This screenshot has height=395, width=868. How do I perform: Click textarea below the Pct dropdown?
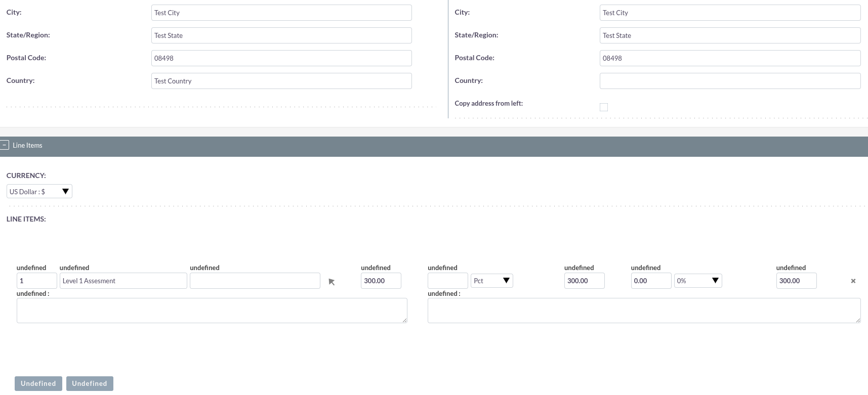(643, 310)
